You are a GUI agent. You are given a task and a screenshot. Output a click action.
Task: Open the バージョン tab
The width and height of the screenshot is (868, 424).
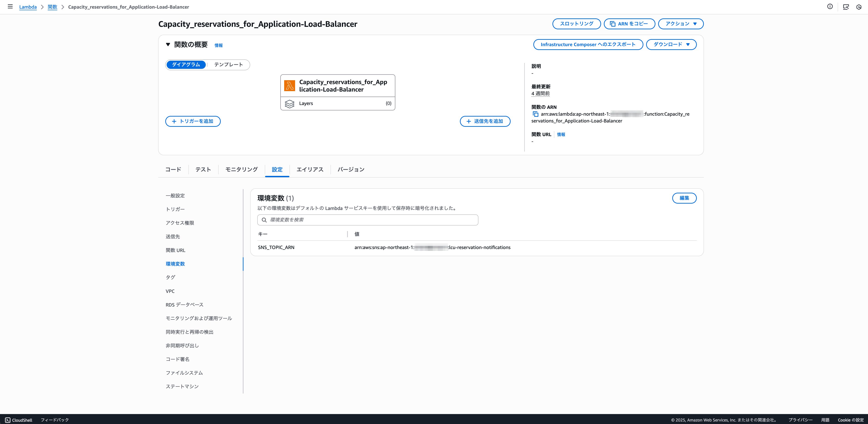pyautogui.click(x=351, y=170)
